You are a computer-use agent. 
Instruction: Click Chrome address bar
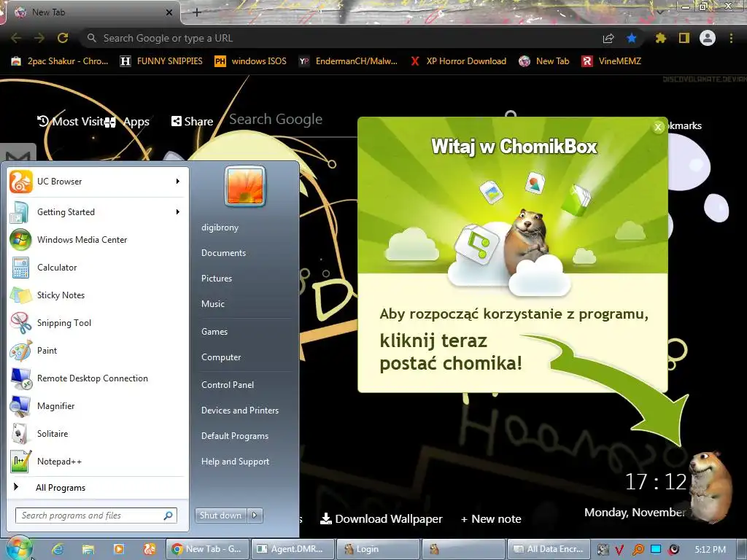[343, 38]
